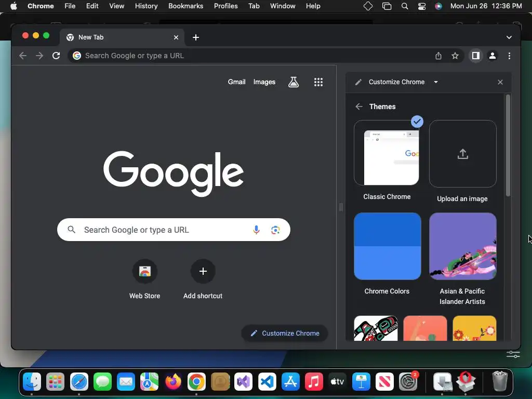Select the Classic Chrome theme thumbnail

click(387, 153)
